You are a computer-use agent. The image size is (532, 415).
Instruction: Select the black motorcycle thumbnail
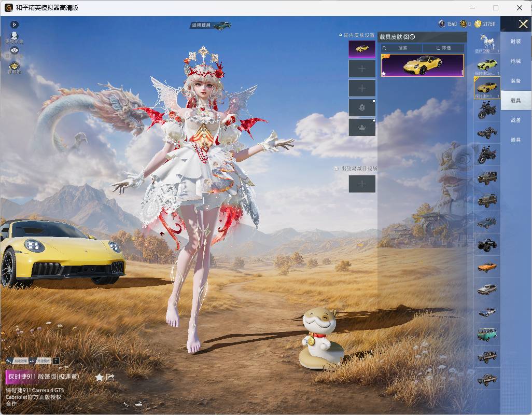(487, 110)
